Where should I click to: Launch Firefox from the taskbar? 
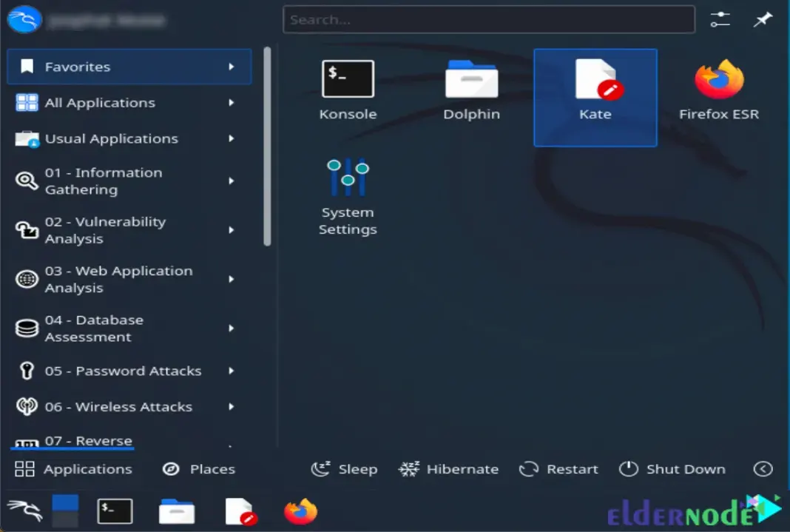click(x=301, y=511)
